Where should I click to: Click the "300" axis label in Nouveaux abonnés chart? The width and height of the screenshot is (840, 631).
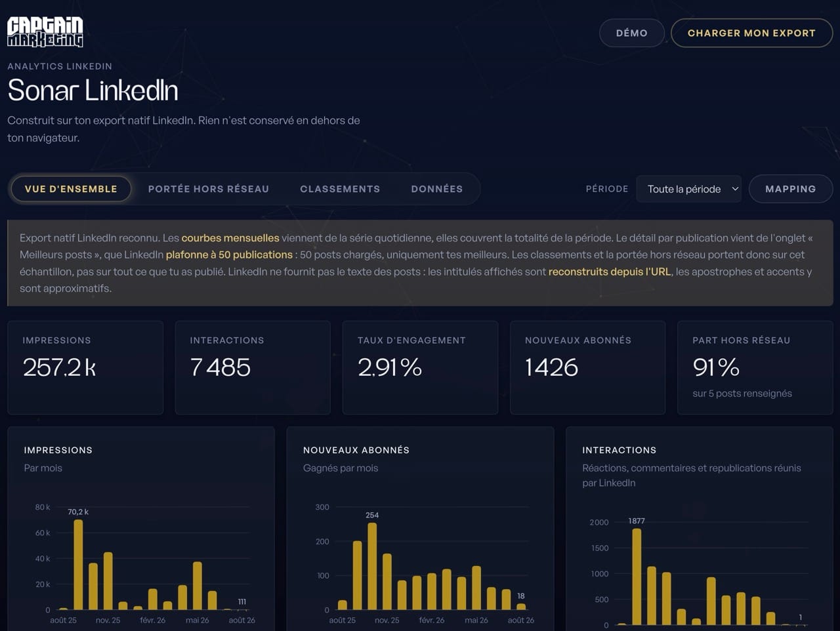click(x=322, y=507)
